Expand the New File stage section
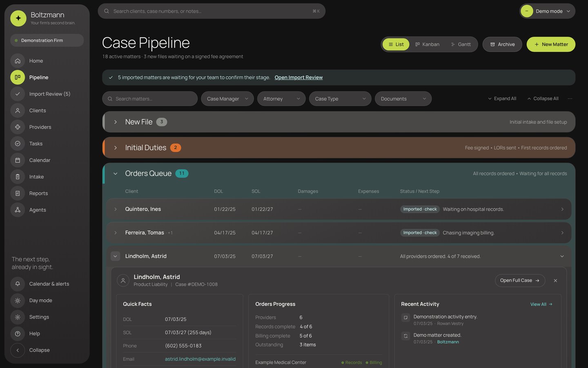This screenshot has width=588, height=368. [116, 122]
